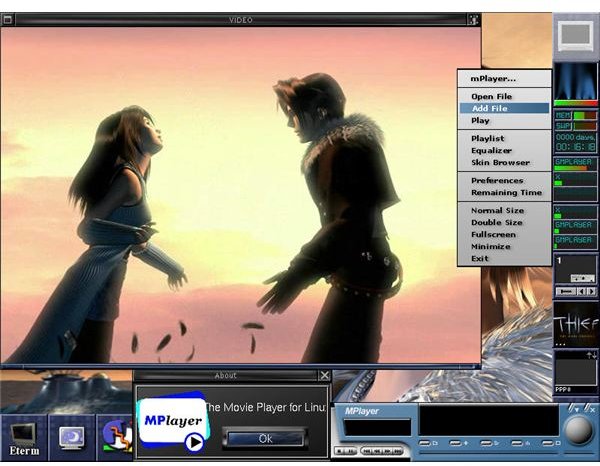The image size is (600, 466).
Task: Select Normal Size video option
Action: tap(497, 210)
